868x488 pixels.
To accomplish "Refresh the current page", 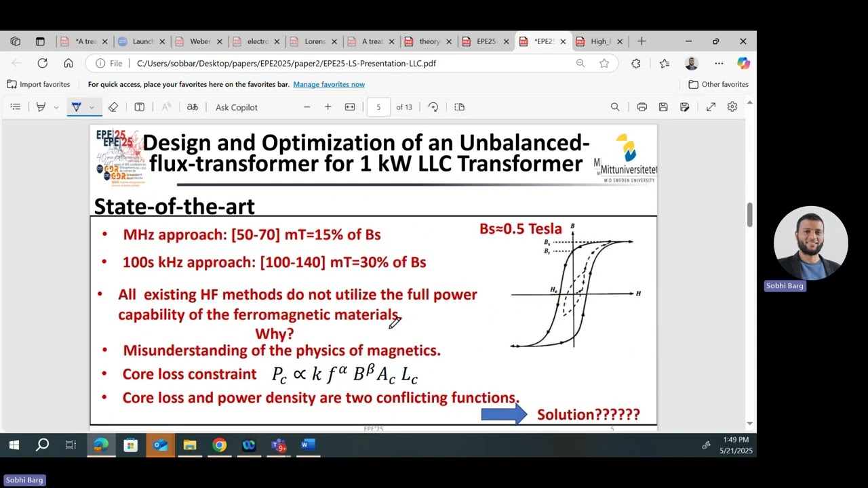I will 43,63.
